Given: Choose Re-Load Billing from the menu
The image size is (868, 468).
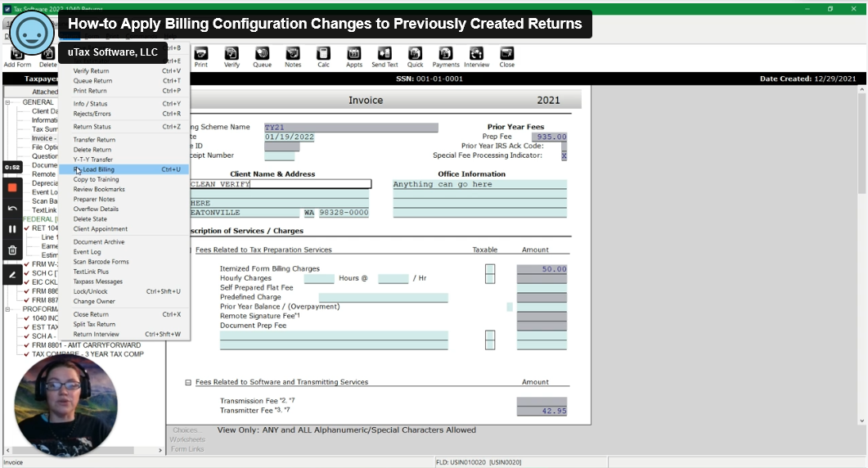Looking at the screenshot, I should pos(124,169).
